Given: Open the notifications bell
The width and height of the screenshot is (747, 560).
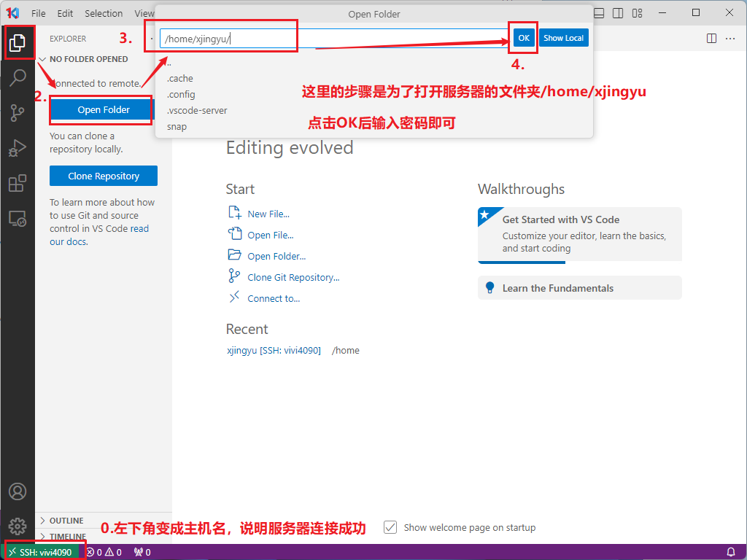Looking at the screenshot, I should point(731,553).
